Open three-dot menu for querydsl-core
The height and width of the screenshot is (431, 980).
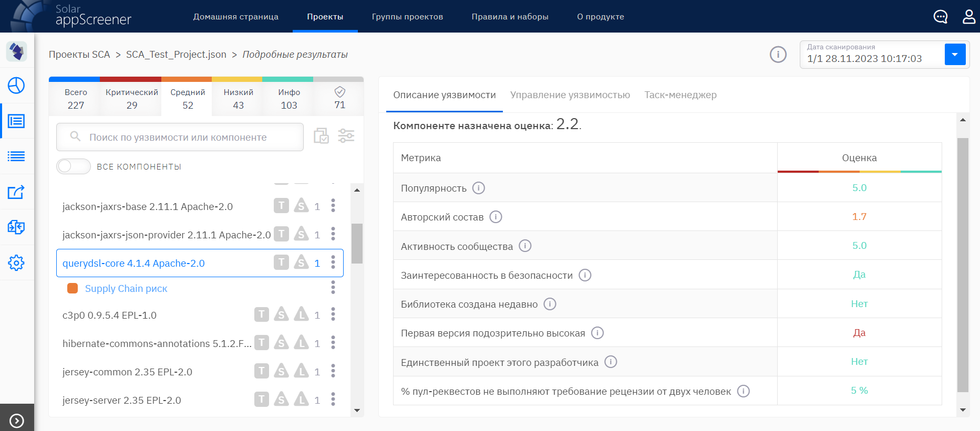333,262
